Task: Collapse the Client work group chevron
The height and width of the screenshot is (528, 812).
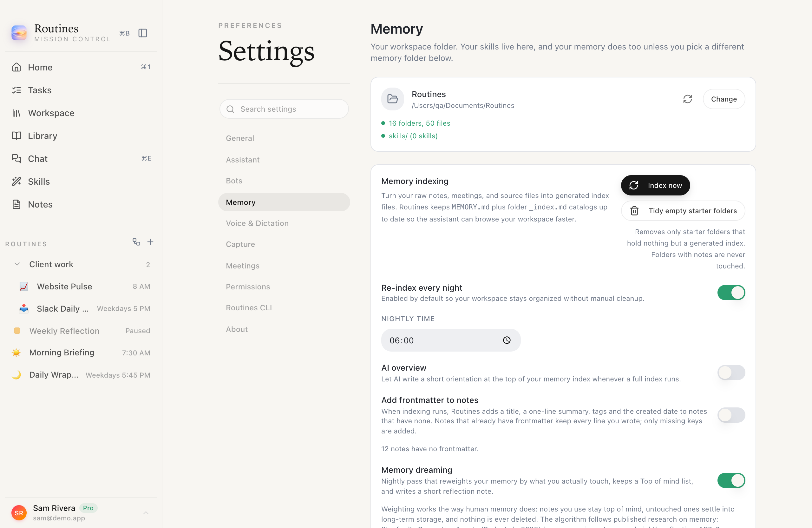Action: click(17, 265)
